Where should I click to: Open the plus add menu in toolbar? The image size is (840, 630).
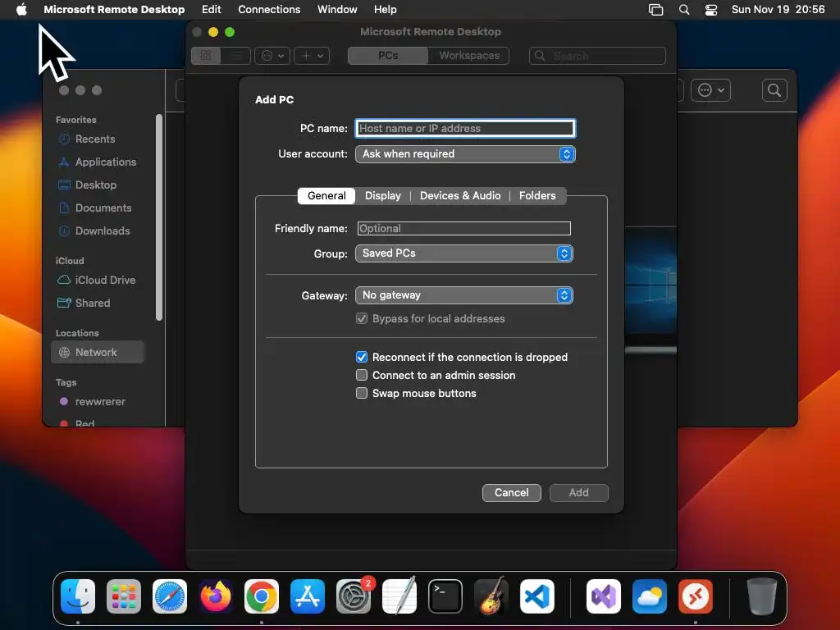tap(312, 56)
